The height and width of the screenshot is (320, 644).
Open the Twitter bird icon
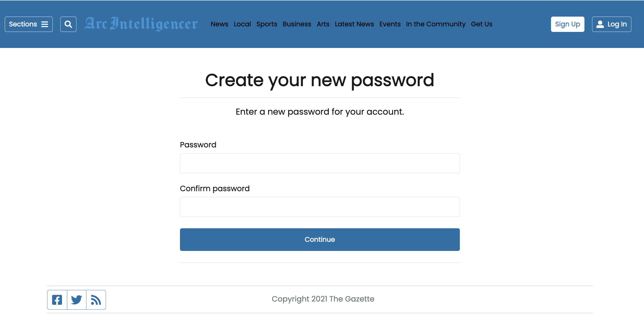pos(77,300)
